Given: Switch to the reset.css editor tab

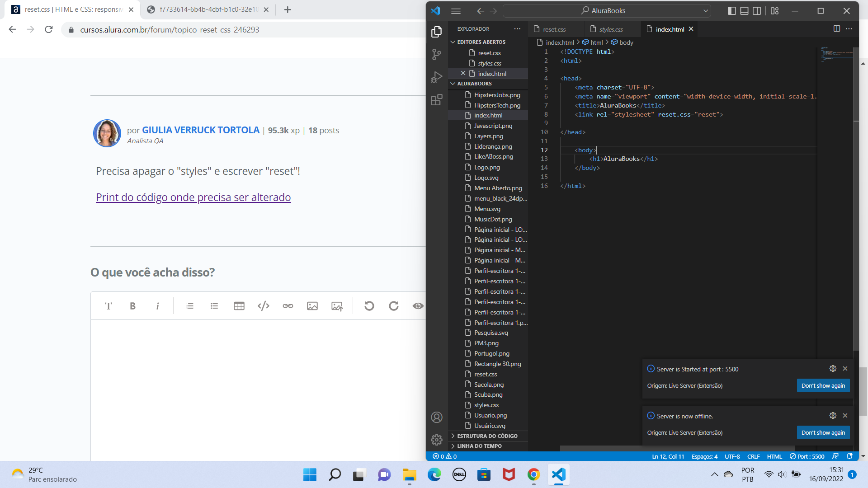Looking at the screenshot, I should point(554,29).
